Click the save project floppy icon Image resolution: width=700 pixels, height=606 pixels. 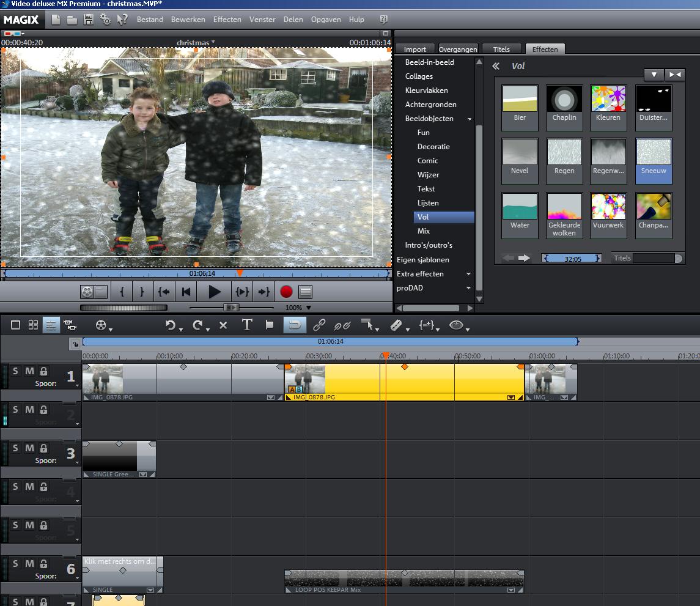89,20
